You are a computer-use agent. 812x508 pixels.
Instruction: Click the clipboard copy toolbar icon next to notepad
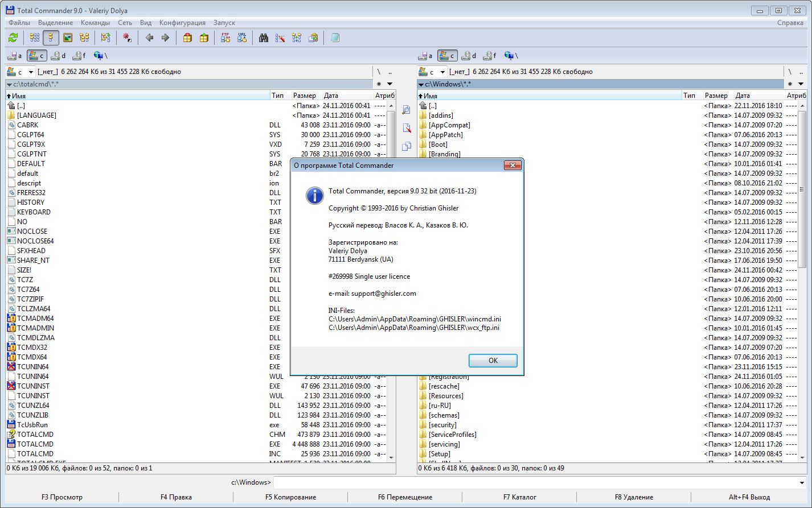(313, 38)
